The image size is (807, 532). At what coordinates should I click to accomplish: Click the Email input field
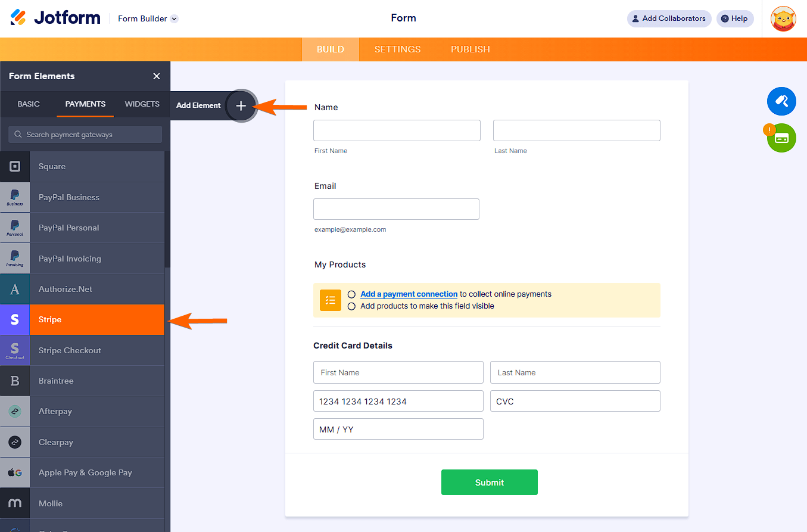point(396,209)
